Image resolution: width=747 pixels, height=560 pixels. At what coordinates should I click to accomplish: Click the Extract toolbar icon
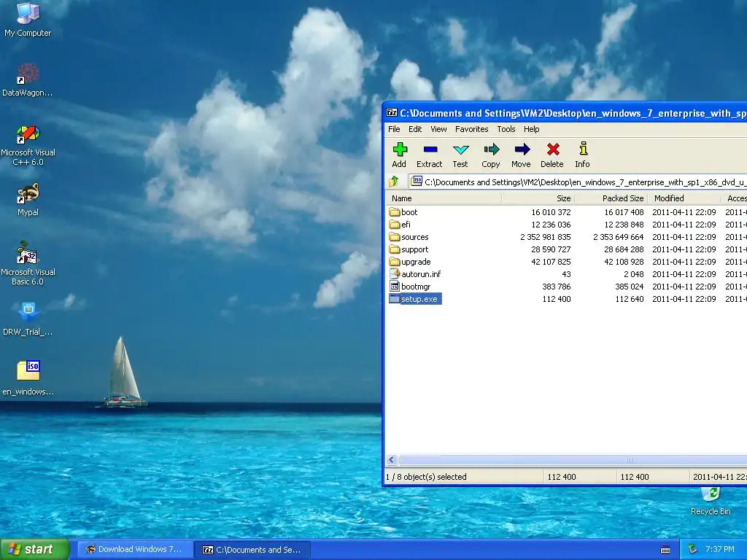pos(429,155)
